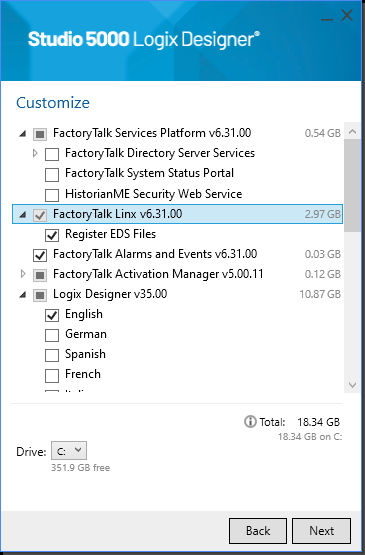Collapse the FactoryTalk Services Platform node

tap(23, 134)
